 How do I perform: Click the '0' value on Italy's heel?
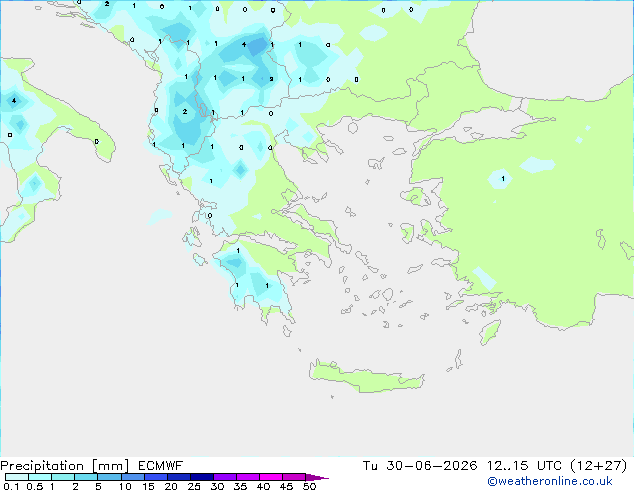tap(96, 142)
